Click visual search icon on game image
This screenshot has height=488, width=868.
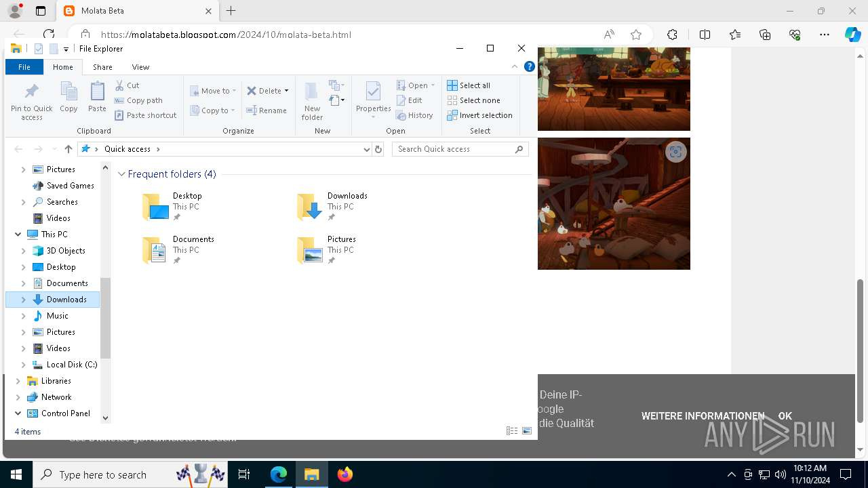pos(675,152)
